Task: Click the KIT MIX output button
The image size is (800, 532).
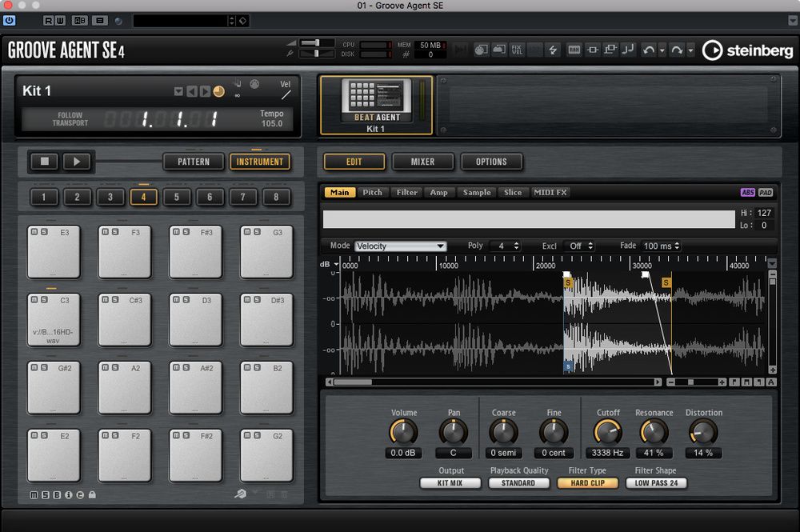Action: pyautogui.click(x=450, y=482)
